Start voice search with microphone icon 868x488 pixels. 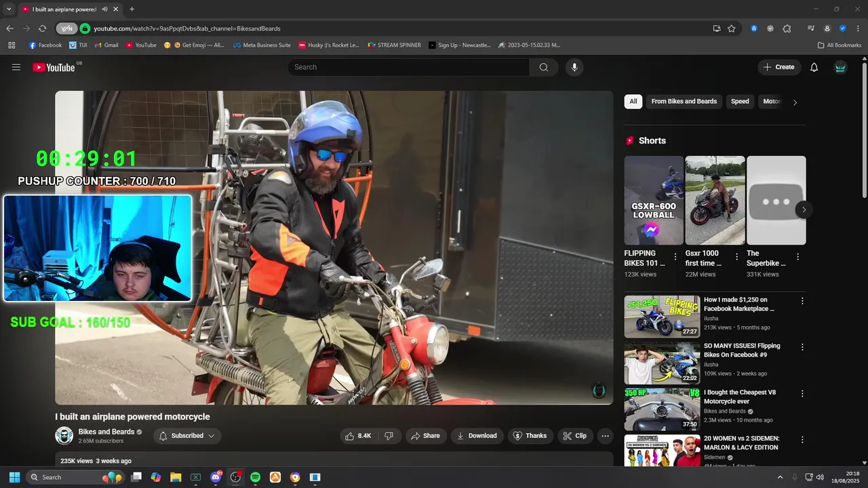[574, 67]
